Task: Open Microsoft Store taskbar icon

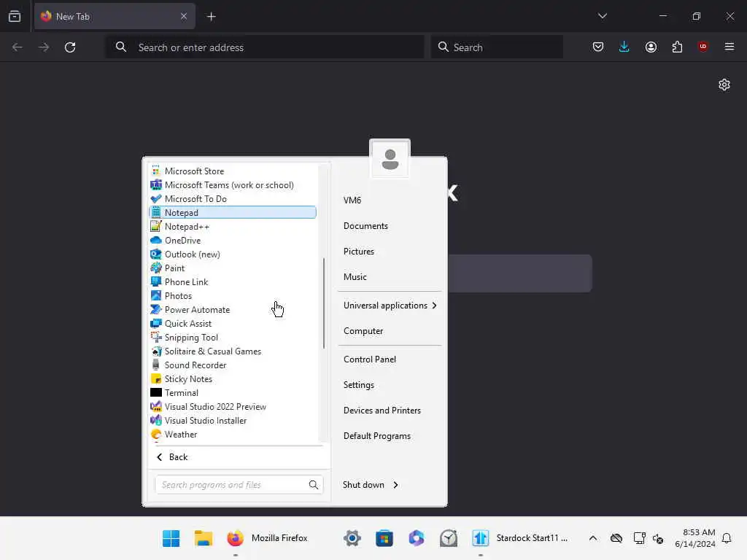Action: click(384, 538)
